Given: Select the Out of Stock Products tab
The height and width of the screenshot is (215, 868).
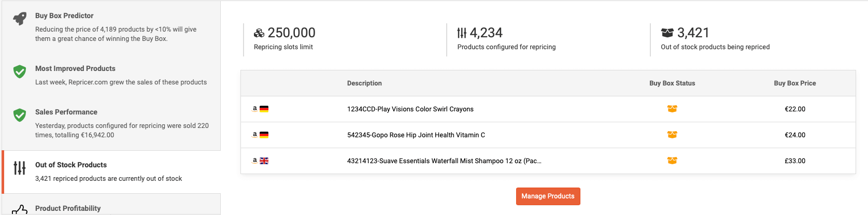Looking at the screenshot, I should (x=71, y=165).
